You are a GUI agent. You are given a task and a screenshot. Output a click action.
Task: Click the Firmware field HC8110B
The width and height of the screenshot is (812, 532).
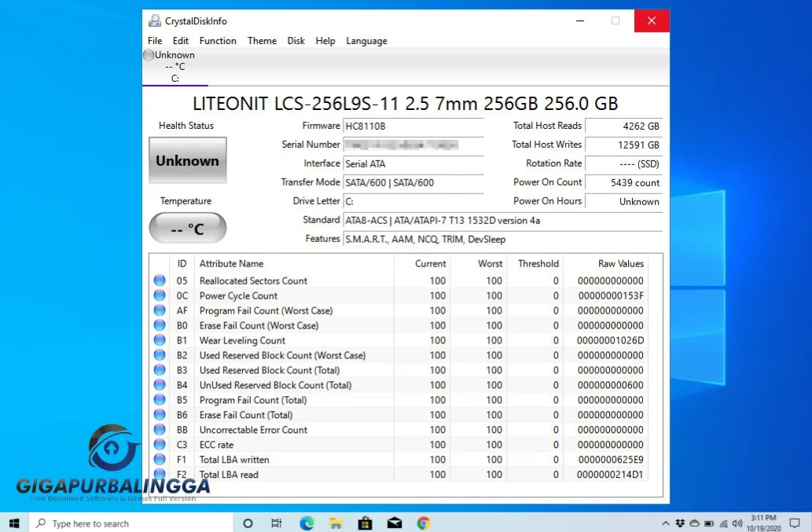point(413,126)
